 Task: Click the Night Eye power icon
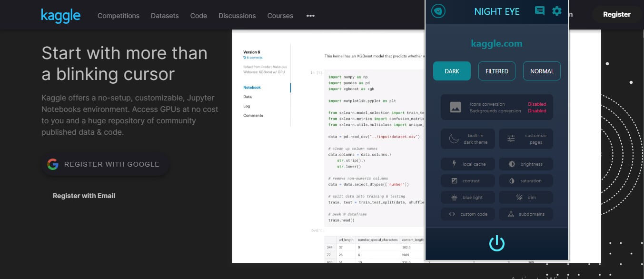496,243
